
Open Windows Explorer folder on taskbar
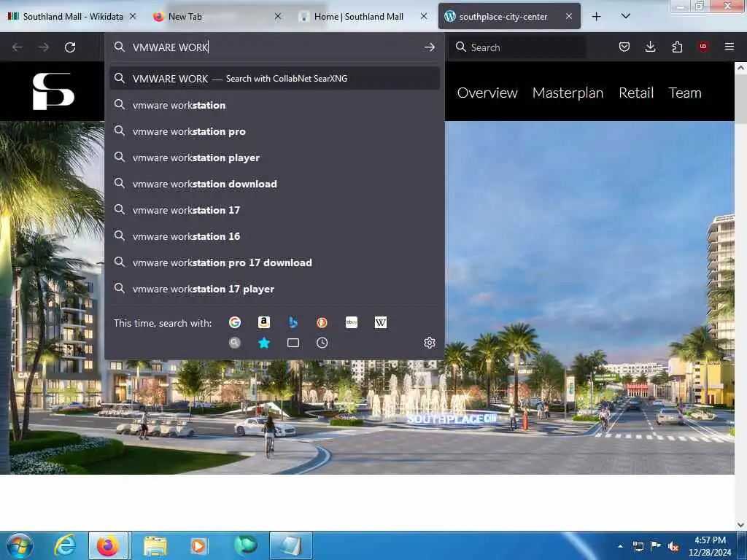(155, 545)
